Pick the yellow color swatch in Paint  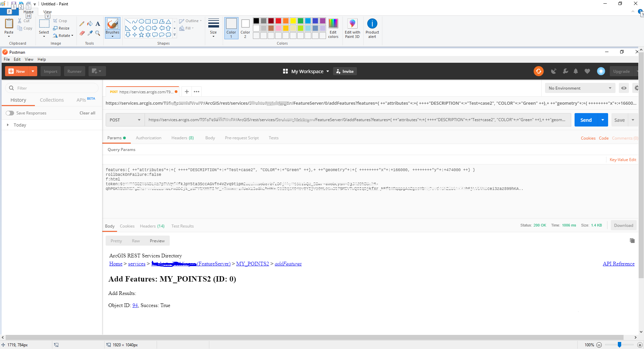pyautogui.click(x=293, y=21)
